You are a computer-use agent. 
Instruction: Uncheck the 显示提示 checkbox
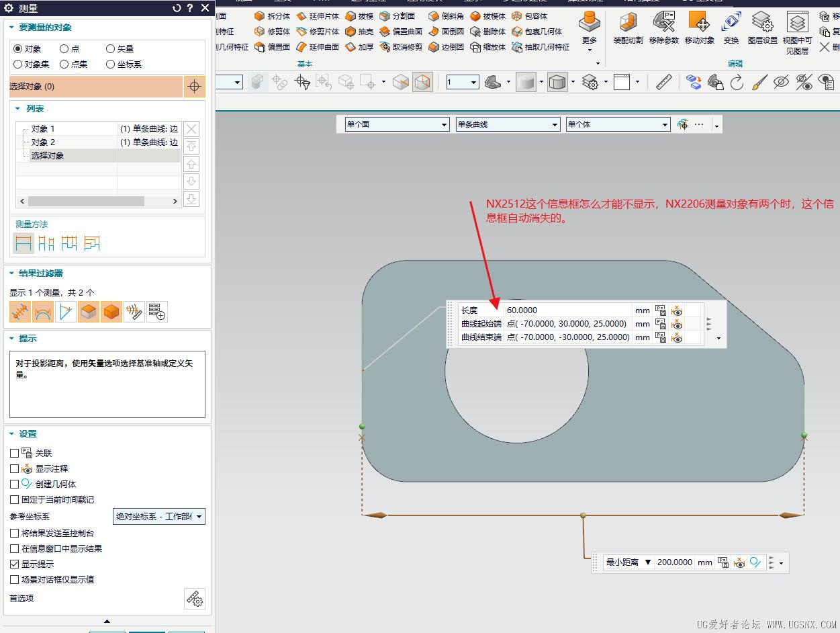click(x=15, y=564)
